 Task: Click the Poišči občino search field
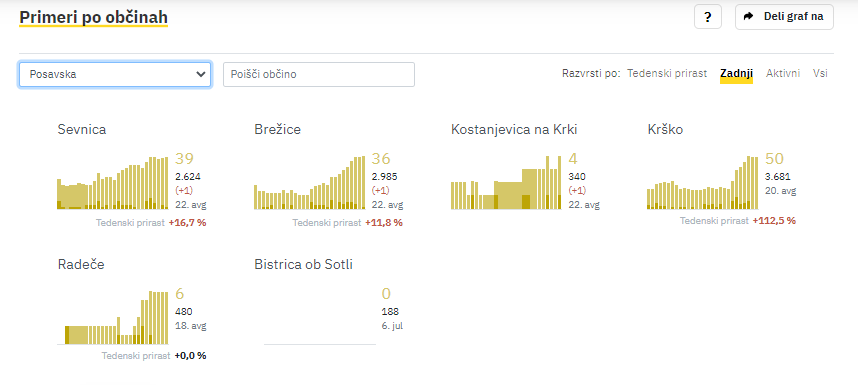pyautogui.click(x=319, y=74)
